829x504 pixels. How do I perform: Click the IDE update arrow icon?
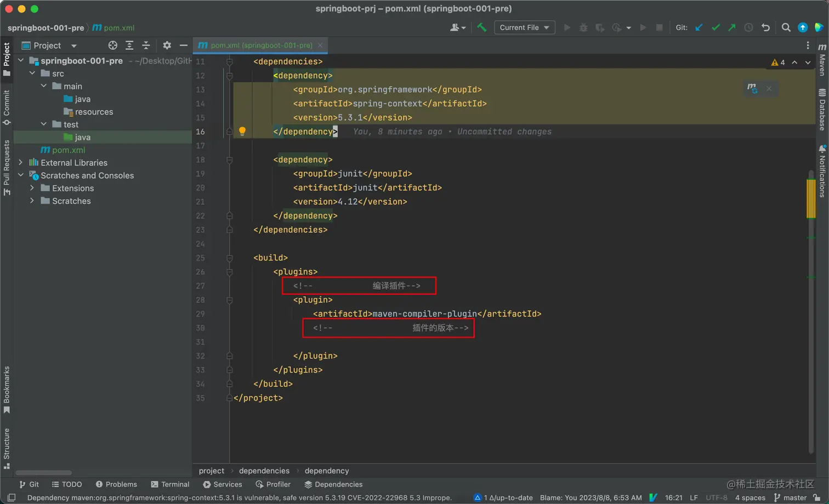pos(803,27)
